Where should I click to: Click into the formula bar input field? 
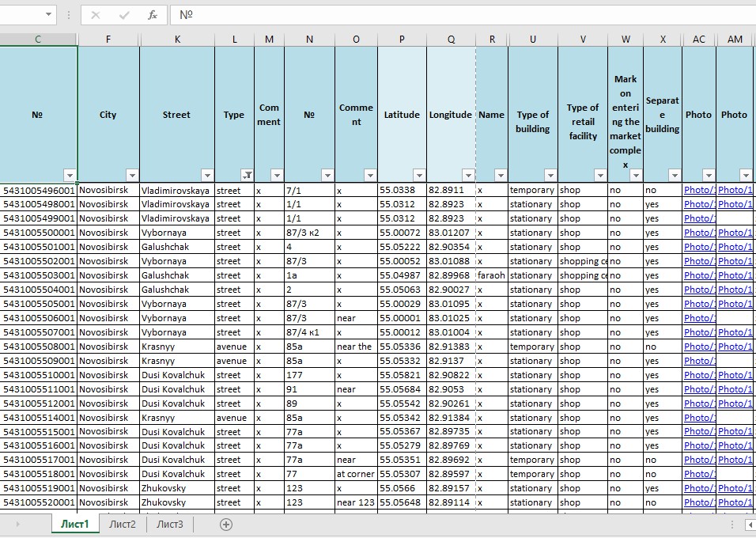point(463,15)
